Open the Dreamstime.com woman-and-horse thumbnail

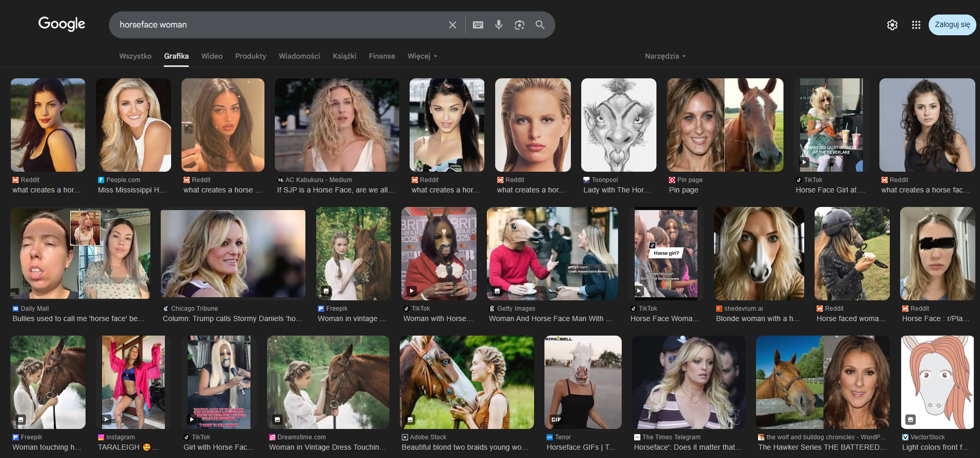[328, 382]
